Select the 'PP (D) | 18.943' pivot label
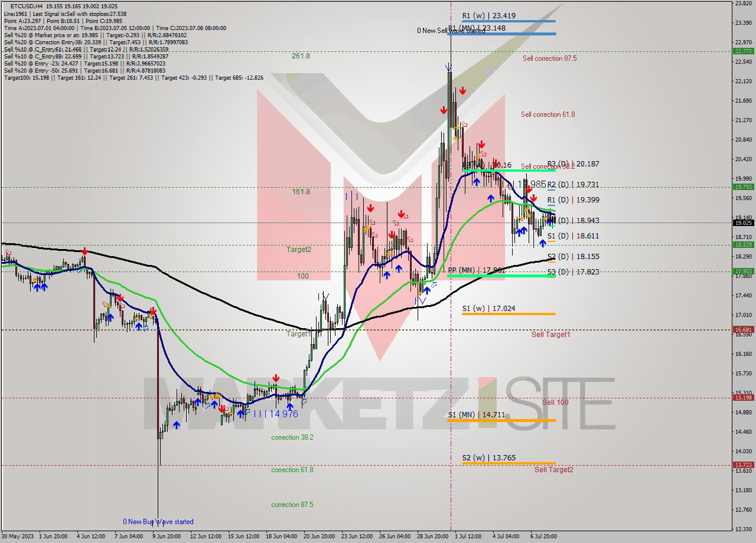This screenshot has width=756, height=543. click(x=573, y=220)
